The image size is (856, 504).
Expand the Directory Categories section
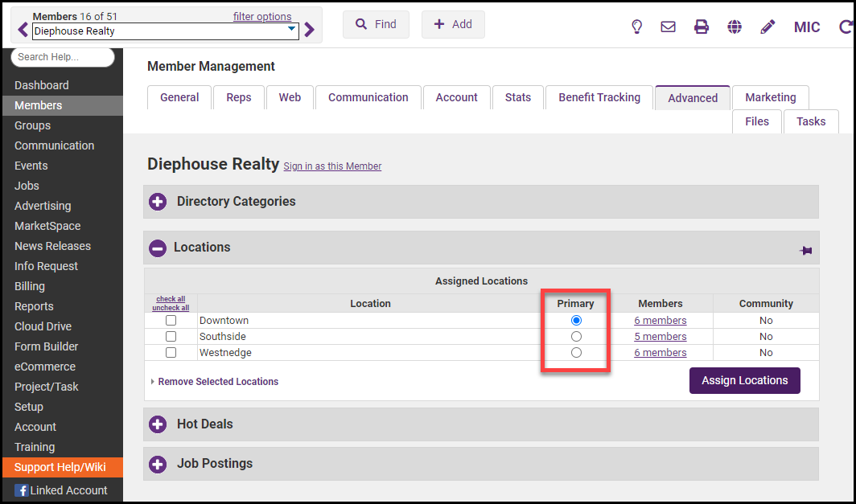pyautogui.click(x=158, y=202)
